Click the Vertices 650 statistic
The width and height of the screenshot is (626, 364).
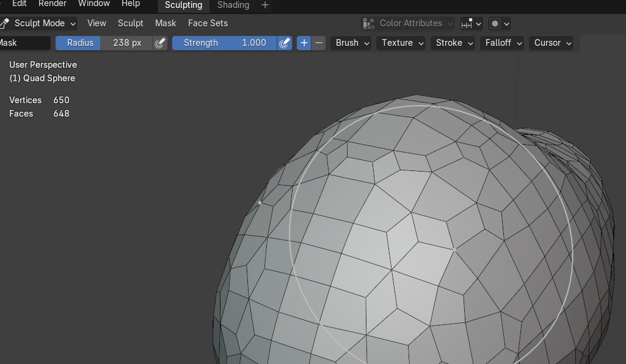click(x=39, y=100)
